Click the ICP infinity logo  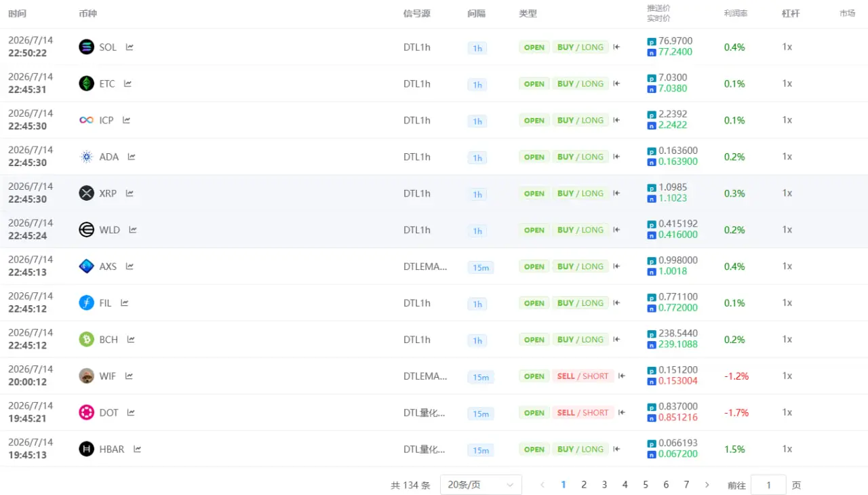click(x=86, y=120)
